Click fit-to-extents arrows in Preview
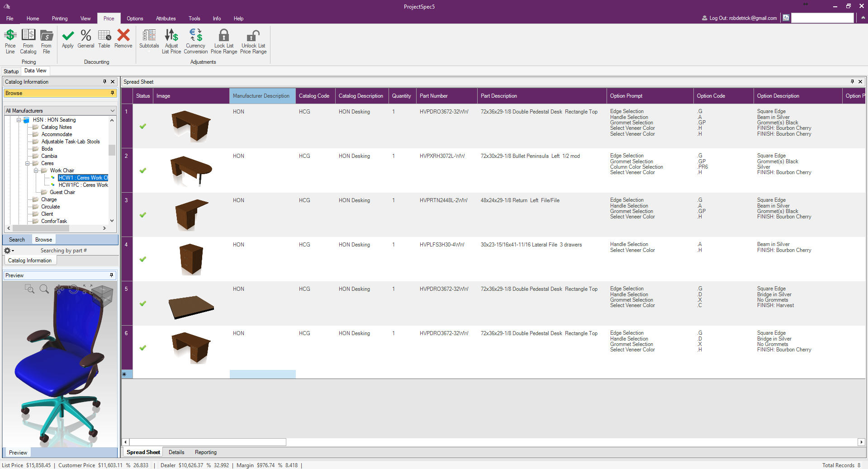 [x=88, y=289]
